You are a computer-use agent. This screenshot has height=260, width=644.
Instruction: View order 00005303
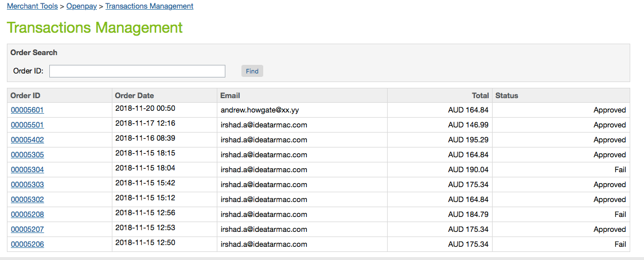point(27,185)
